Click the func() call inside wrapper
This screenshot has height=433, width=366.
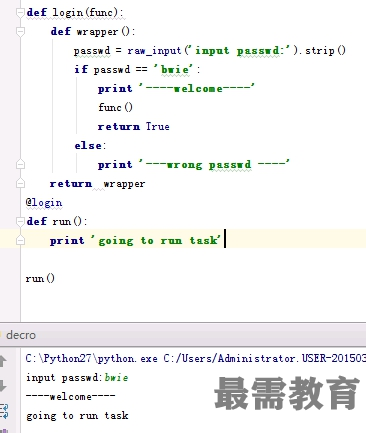(x=115, y=107)
